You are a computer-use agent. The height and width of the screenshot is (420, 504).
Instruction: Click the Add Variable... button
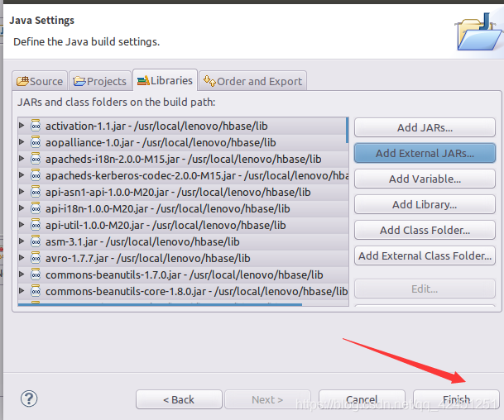pos(425,179)
